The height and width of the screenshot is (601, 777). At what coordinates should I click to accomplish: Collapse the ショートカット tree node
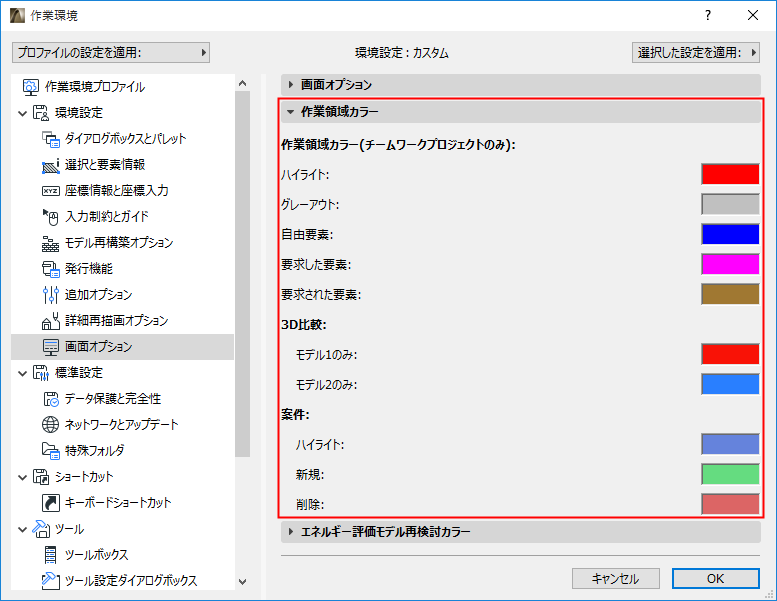[x=22, y=477]
